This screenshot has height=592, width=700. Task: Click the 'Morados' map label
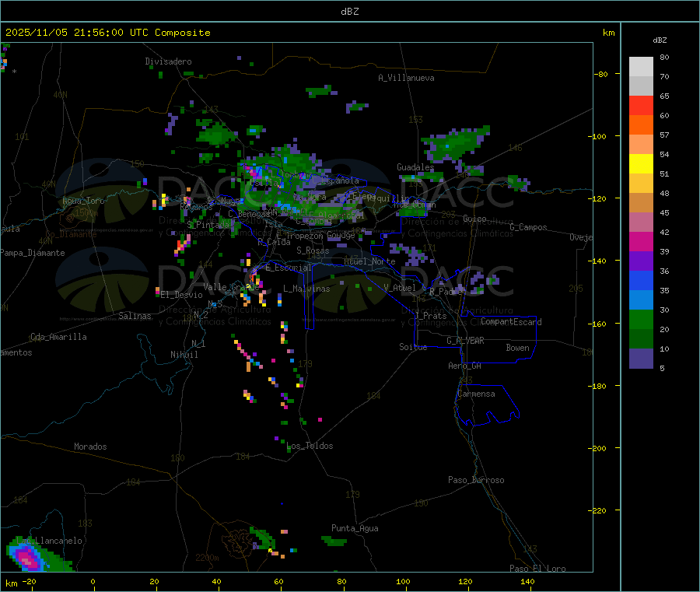(x=91, y=447)
